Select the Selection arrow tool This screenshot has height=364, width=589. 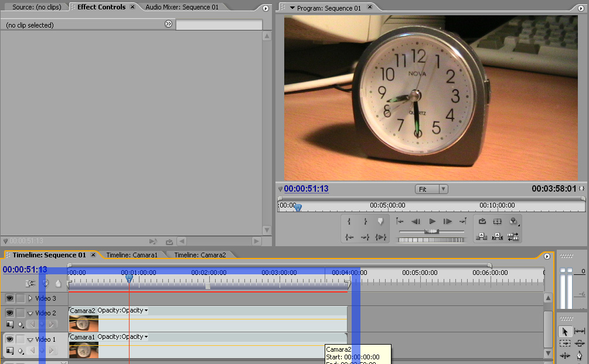(x=564, y=331)
